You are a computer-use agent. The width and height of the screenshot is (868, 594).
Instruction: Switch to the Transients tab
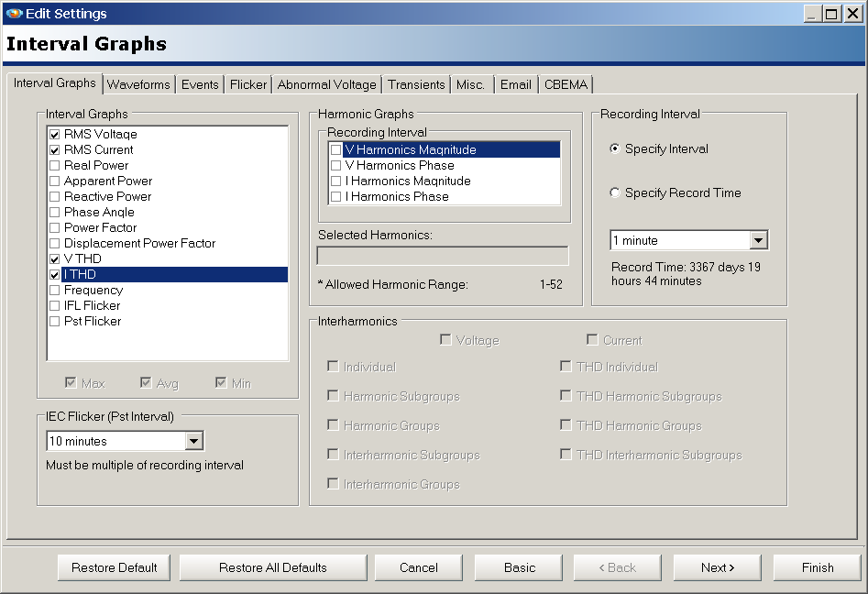(416, 84)
